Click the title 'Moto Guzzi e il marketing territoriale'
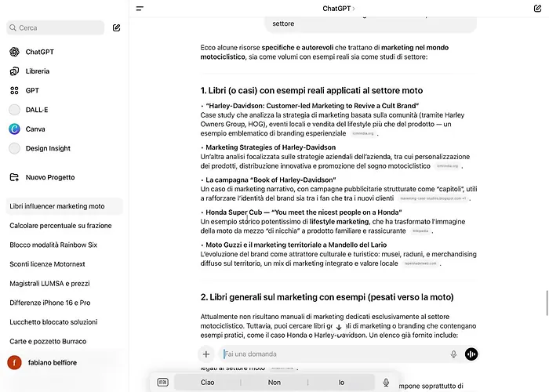549x392 pixels. click(296, 245)
